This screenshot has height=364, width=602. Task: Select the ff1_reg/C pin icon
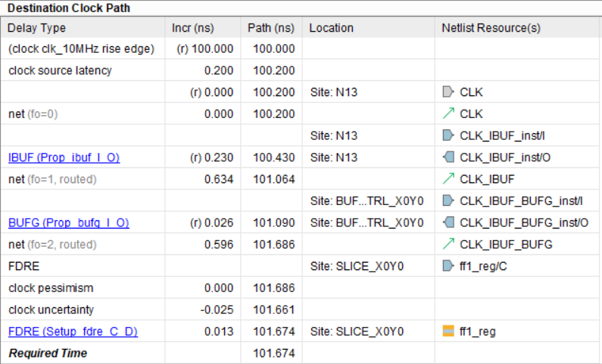(x=448, y=266)
